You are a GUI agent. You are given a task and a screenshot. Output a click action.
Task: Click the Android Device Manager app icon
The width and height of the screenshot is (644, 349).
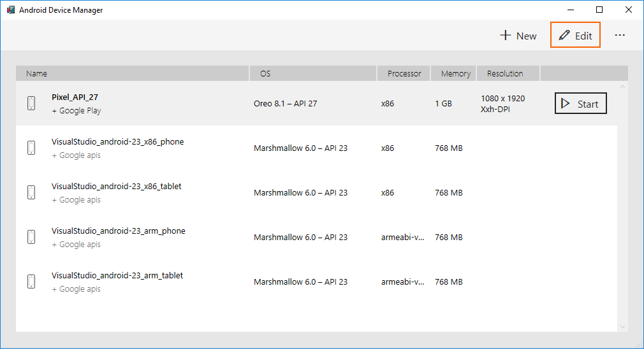(11, 10)
